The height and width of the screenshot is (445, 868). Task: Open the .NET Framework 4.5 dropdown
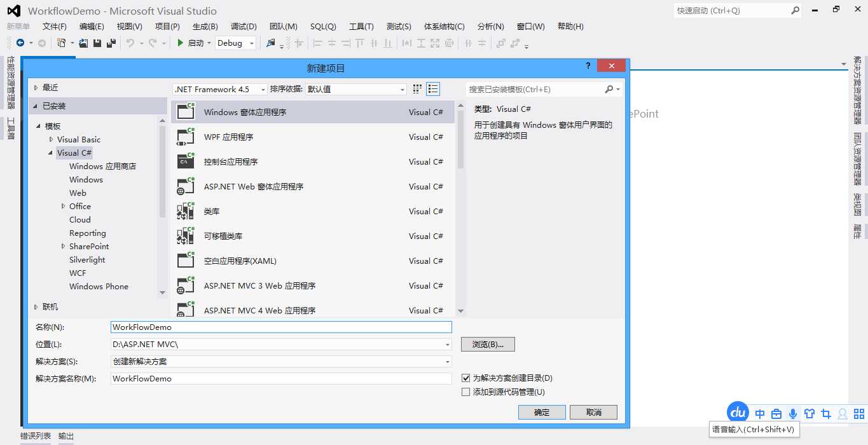(x=220, y=89)
